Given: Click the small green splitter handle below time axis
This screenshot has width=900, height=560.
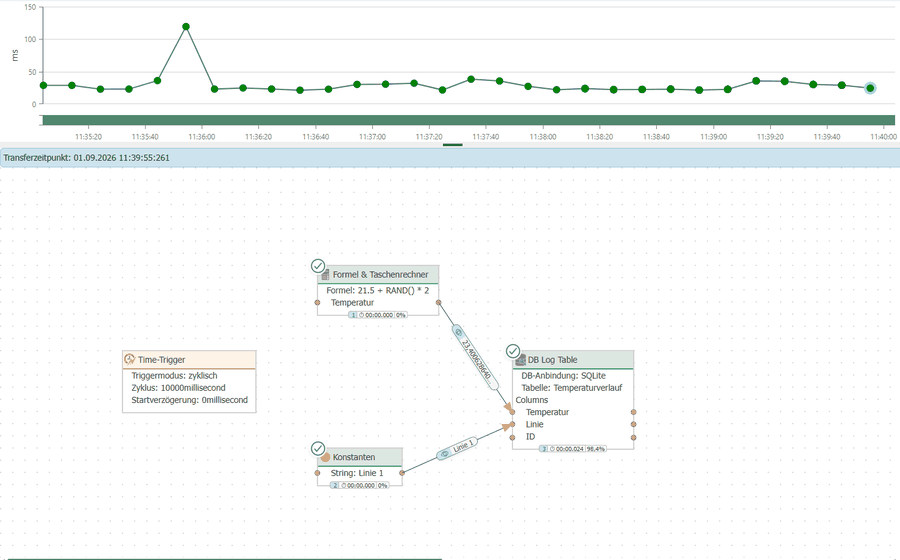Looking at the screenshot, I should [x=453, y=145].
